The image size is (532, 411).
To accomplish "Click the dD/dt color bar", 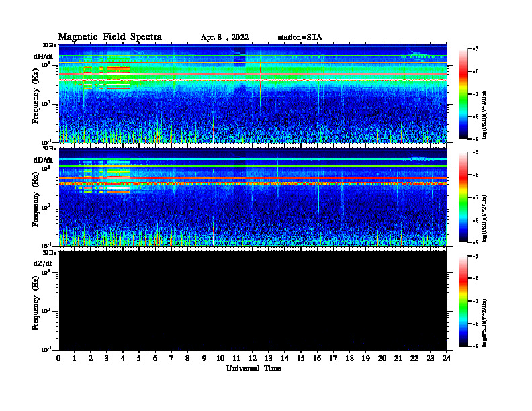I will click(463, 197).
